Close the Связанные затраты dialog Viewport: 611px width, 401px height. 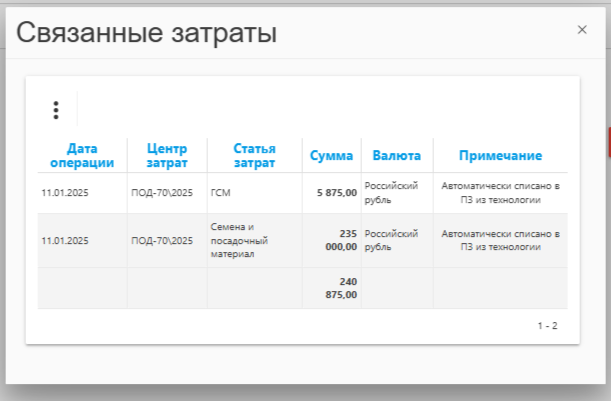582,30
